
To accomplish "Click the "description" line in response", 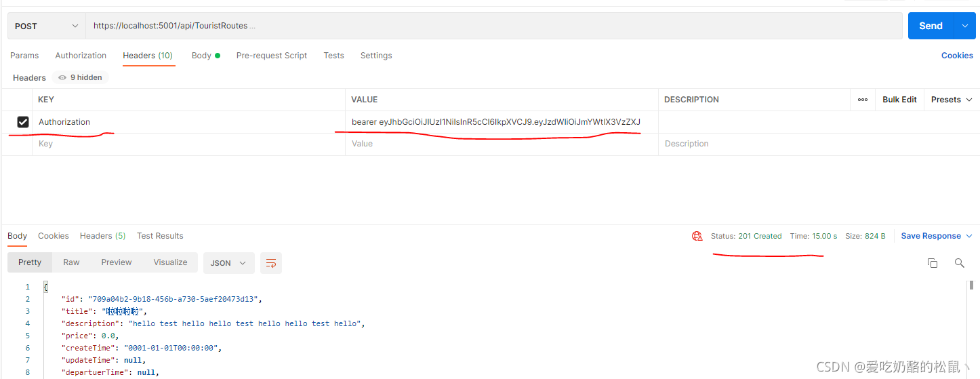I will click(x=213, y=323).
